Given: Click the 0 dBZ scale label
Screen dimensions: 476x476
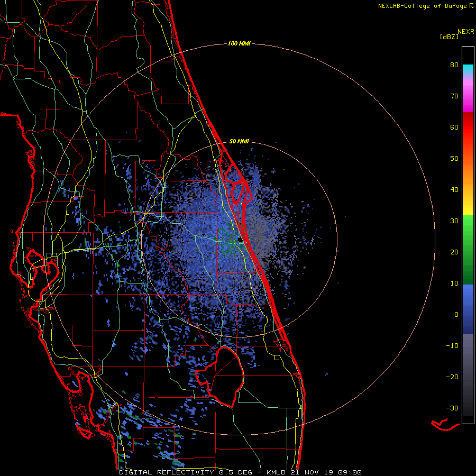Looking at the screenshot, I should point(456,315).
